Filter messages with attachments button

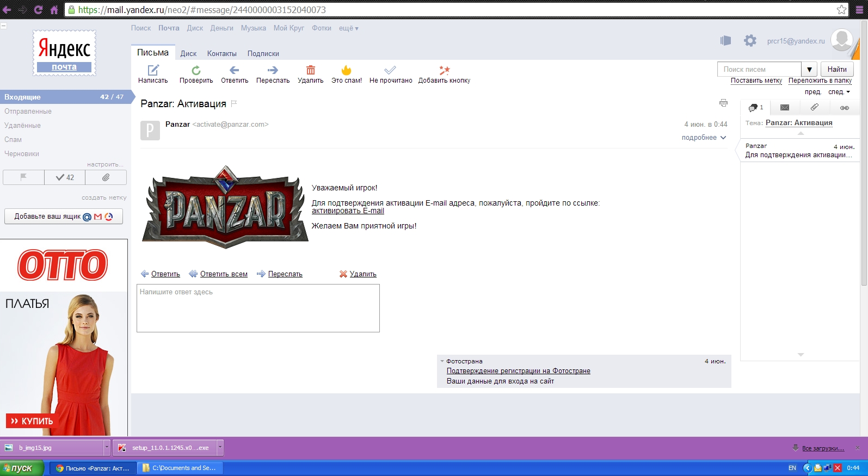point(106,177)
